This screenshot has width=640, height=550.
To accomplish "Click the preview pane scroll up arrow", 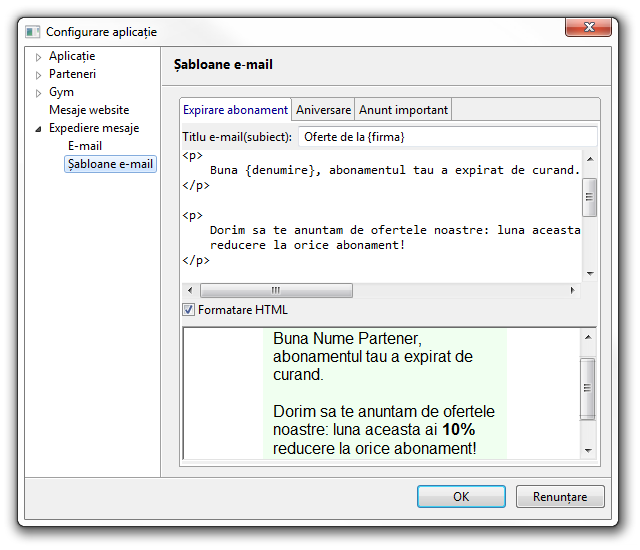I will (x=589, y=337).
